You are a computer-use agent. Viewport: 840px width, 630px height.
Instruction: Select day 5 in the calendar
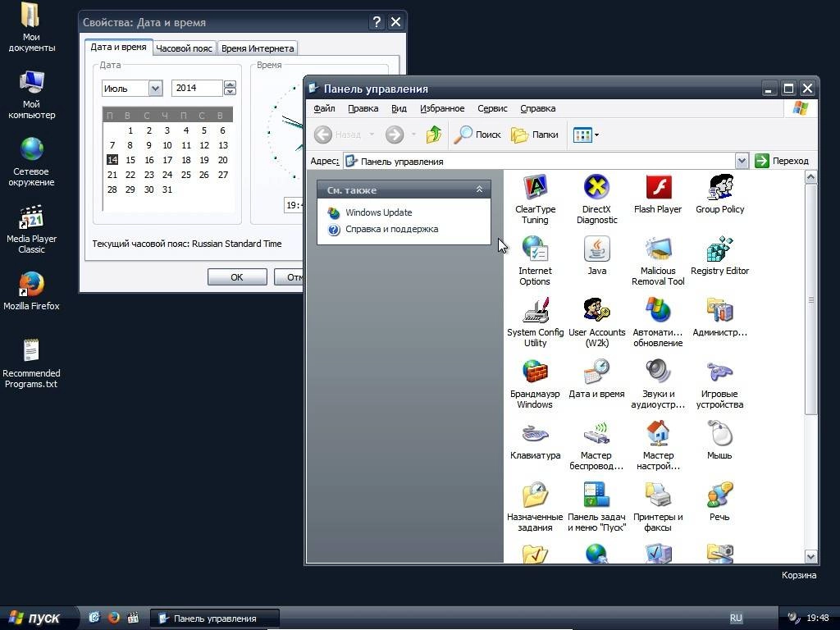click(204, 130)
